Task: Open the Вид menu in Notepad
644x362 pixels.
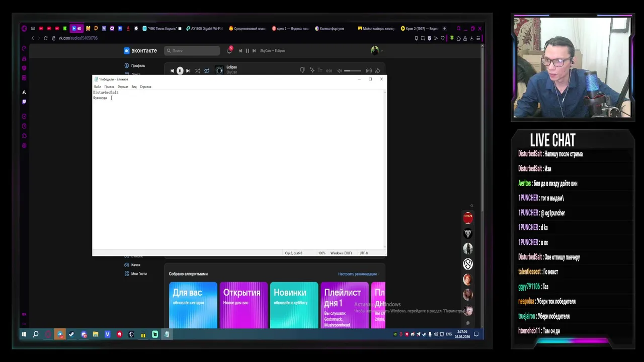Action: point(134,86)
